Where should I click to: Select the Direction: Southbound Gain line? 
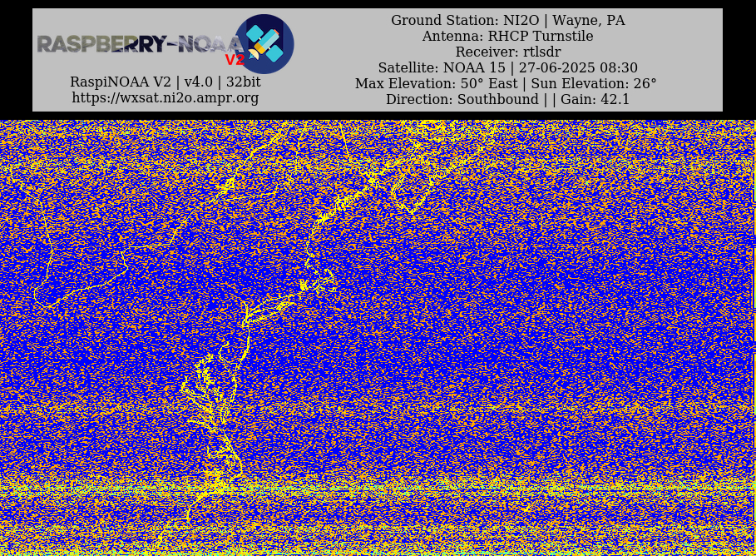[507, 99]
